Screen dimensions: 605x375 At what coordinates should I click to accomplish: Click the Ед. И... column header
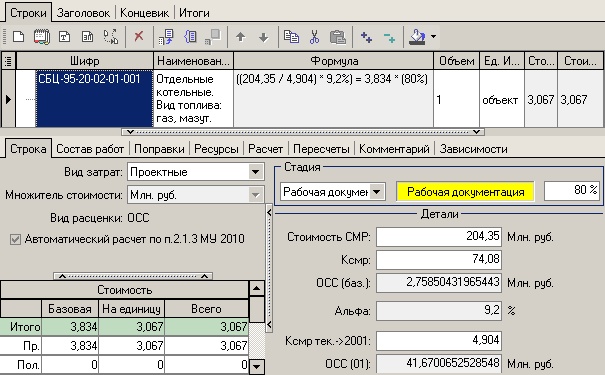pos(502,61)
